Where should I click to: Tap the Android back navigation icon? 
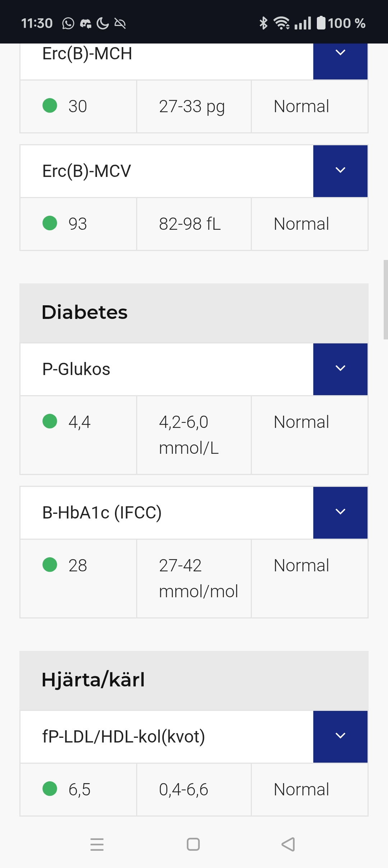pos(288,844)
